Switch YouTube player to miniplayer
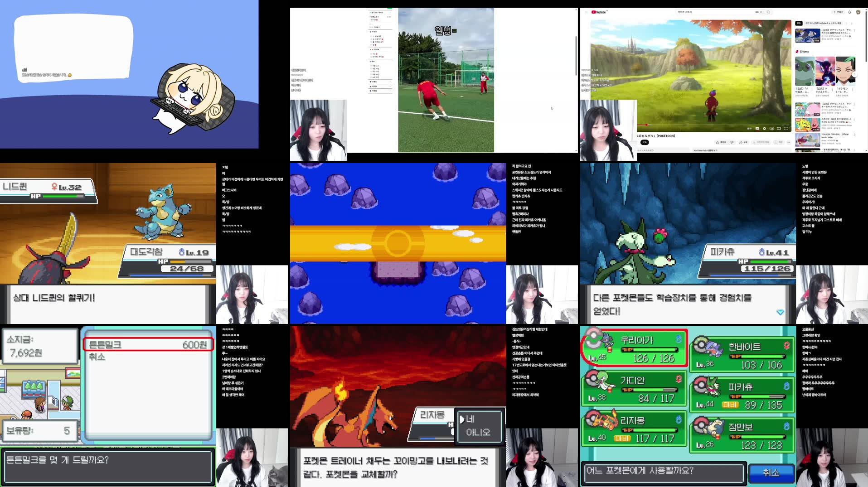 (x=771, y=129)
